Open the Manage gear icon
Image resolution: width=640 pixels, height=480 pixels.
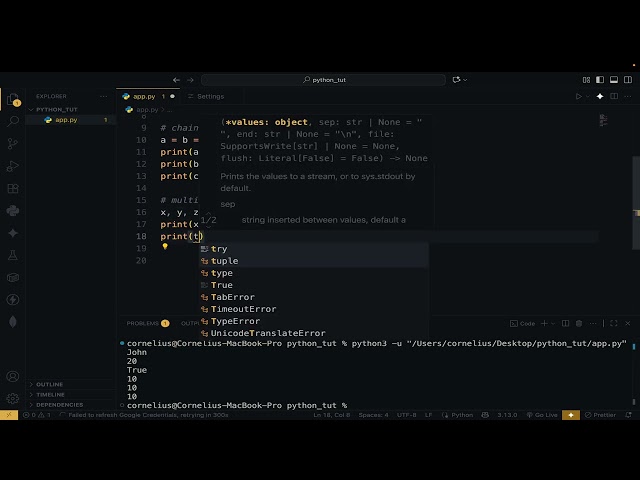click(13, 398)
